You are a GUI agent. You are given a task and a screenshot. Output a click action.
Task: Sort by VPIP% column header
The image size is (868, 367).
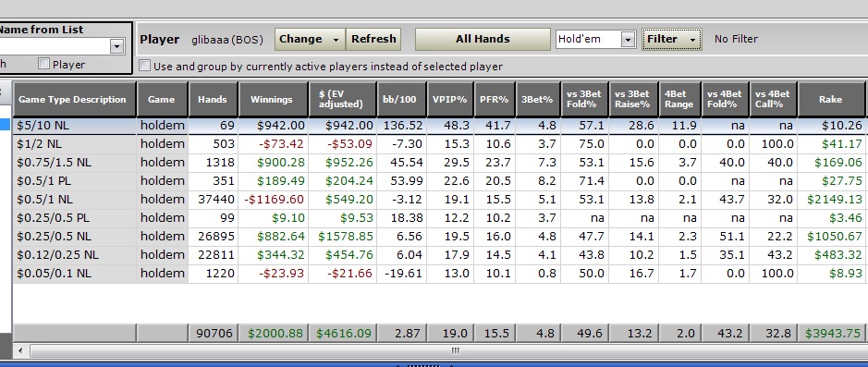coord(450,100)
